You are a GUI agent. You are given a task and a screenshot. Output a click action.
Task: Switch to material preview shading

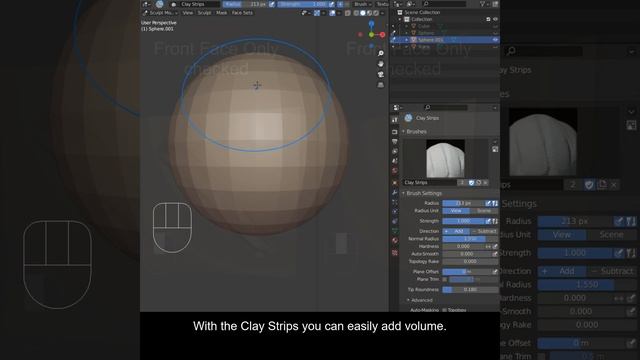(369, 13)
